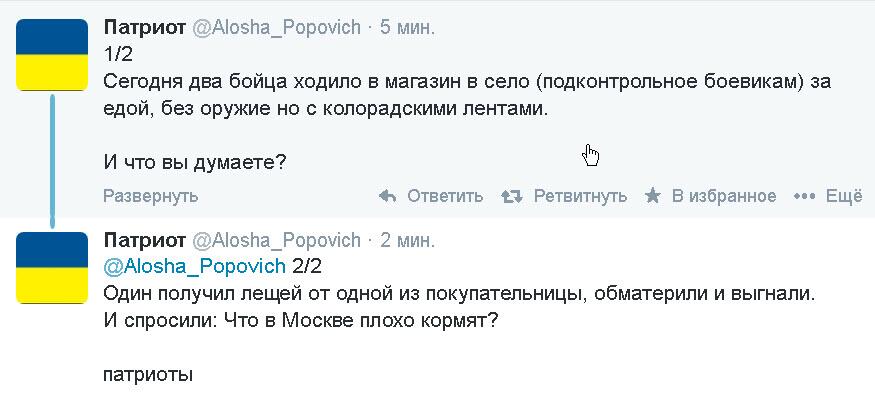The width and height of the screenshot is (875, 397).
Task: Open the first tweet's flag avatar
Action: (x=52, y=55)
